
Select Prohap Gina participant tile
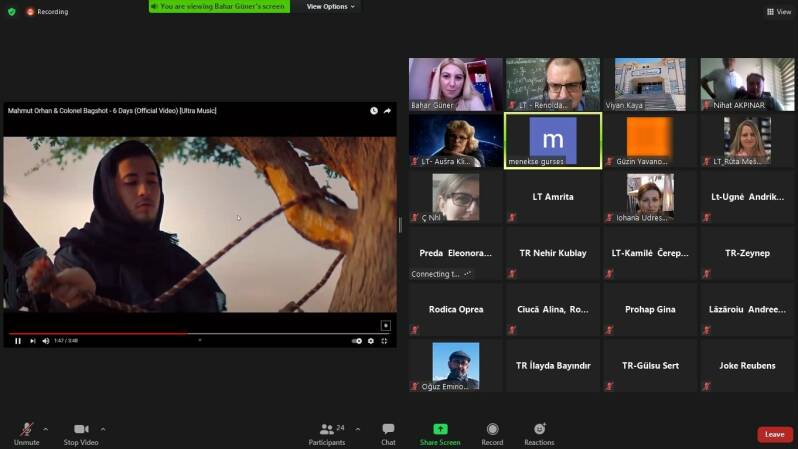click(650, 310)
